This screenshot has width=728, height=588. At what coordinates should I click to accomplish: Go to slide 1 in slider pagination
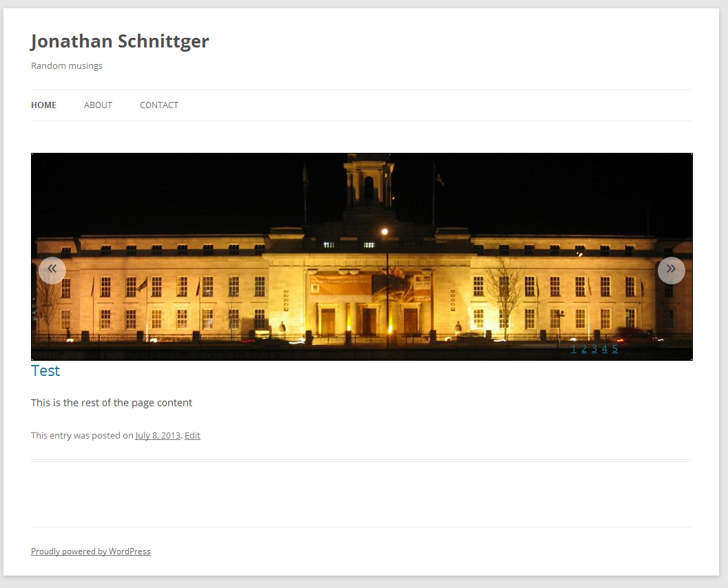574,348
